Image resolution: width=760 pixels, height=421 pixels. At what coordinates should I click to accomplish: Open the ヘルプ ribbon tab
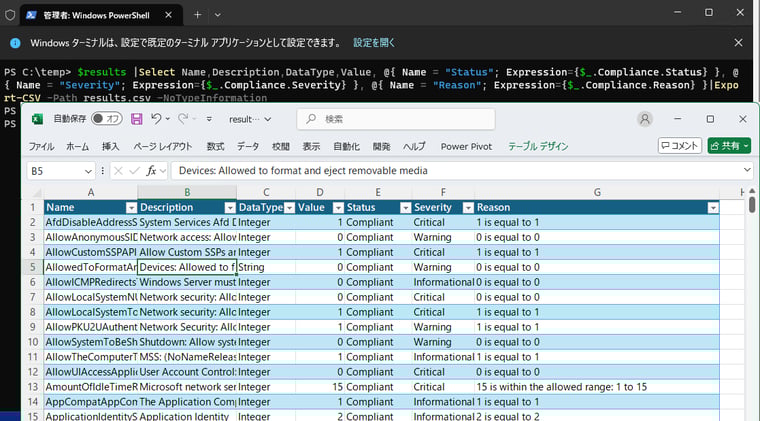[x=414, y=146]
